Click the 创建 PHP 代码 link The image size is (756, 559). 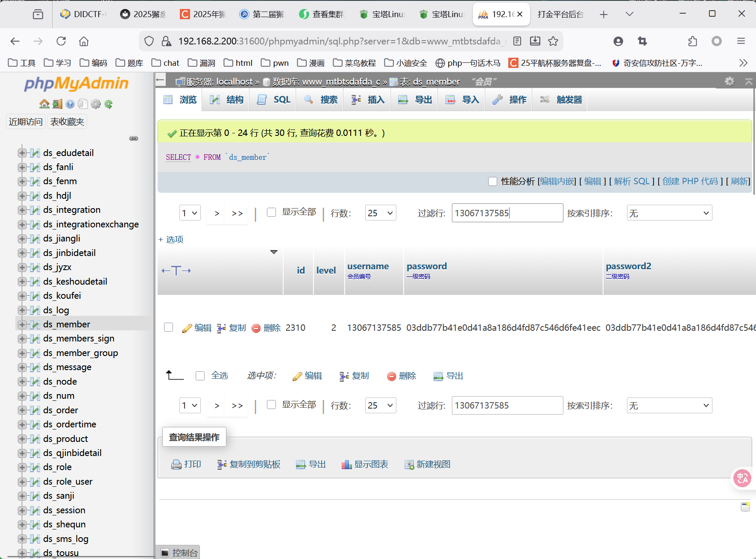tap(690, 182)
